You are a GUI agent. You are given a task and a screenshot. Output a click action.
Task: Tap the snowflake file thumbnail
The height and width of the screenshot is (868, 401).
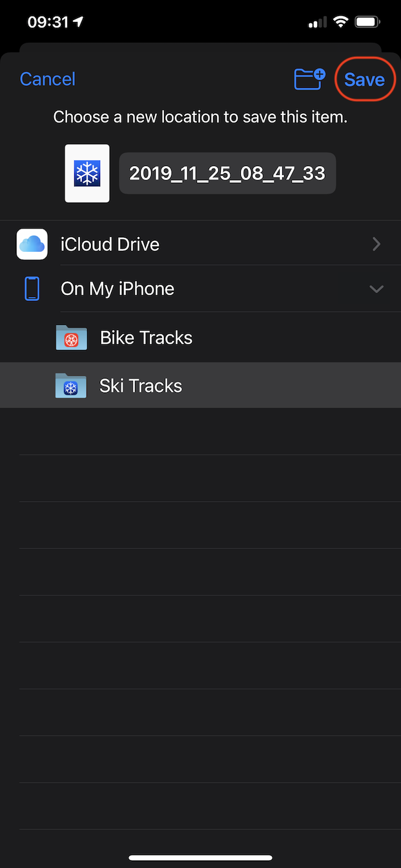point(87,173)
